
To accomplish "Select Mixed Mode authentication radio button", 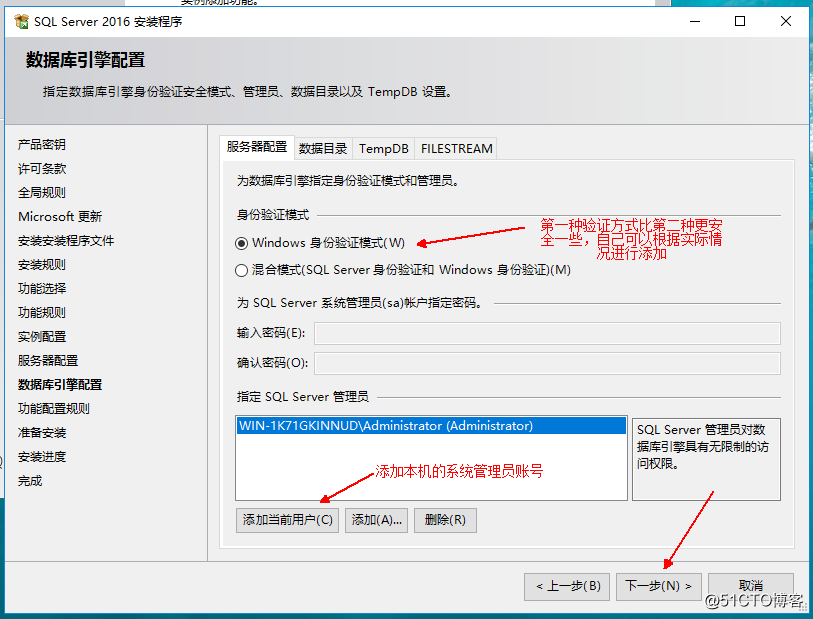I will coord(241,271).
